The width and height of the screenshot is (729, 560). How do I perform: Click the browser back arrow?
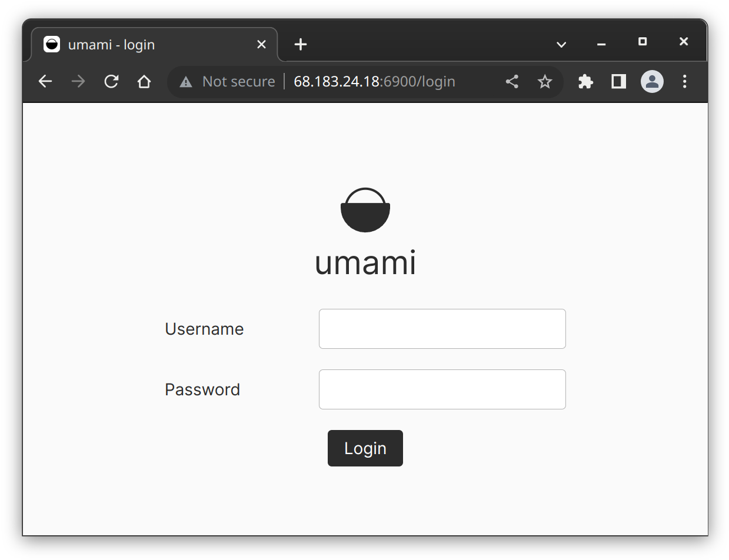click(x=45, y=82)
